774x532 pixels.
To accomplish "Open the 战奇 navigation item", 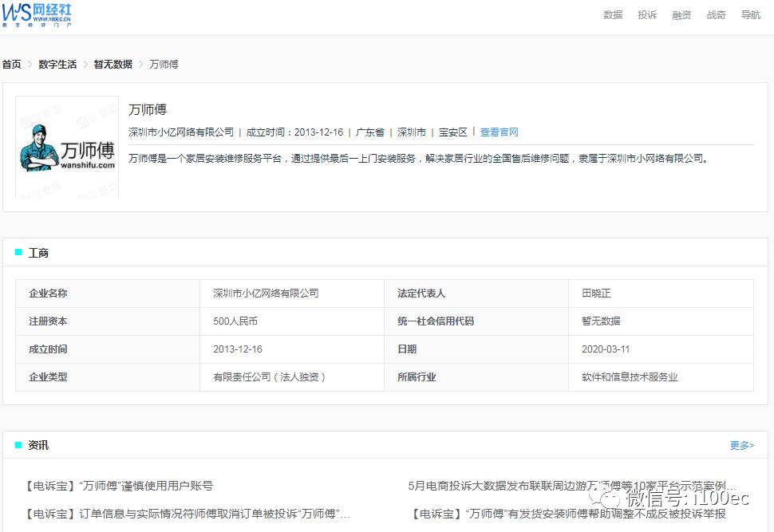I will coord(716,15).
